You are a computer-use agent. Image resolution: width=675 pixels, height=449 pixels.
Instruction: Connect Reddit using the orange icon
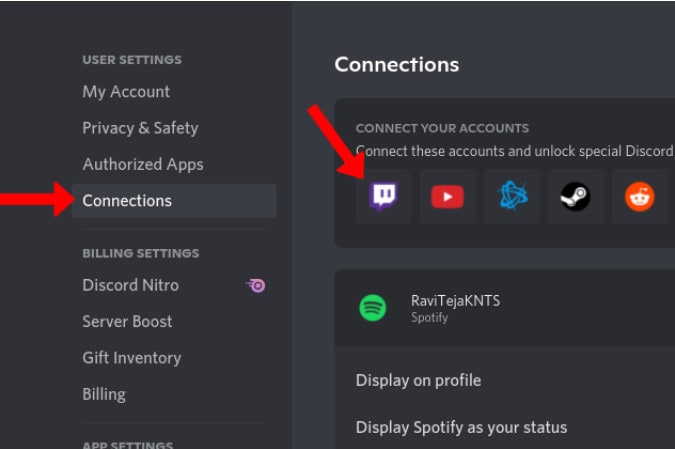(x=639, y=196)
